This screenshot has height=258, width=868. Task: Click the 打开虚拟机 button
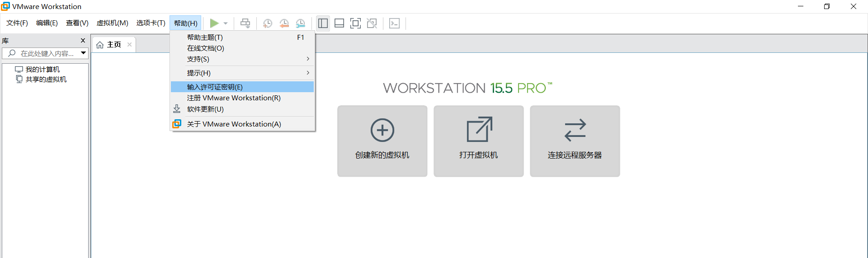pyautogui.click(x=479, y=141)
